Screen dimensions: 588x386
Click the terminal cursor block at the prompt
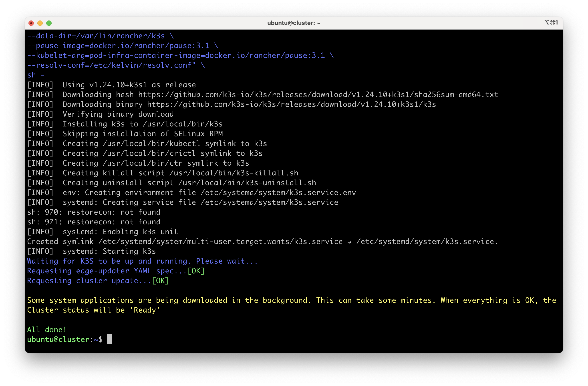pos(109,339)
